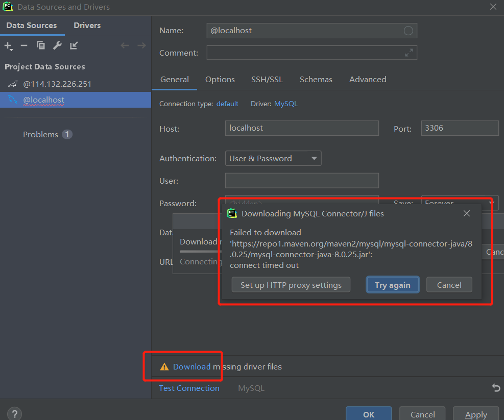504x420 pixels.
Task: Click the PyCharm icon in download popup
Action: click(x=232, y=213)
